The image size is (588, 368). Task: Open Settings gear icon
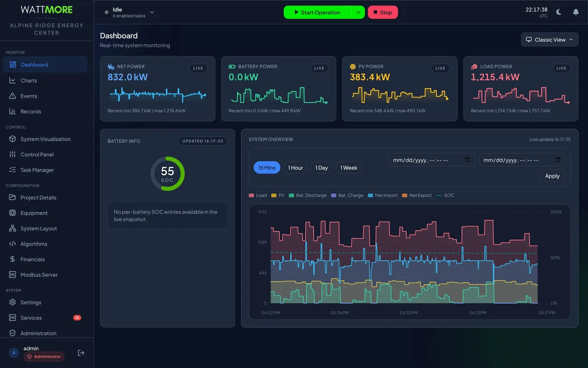(12, 302)
